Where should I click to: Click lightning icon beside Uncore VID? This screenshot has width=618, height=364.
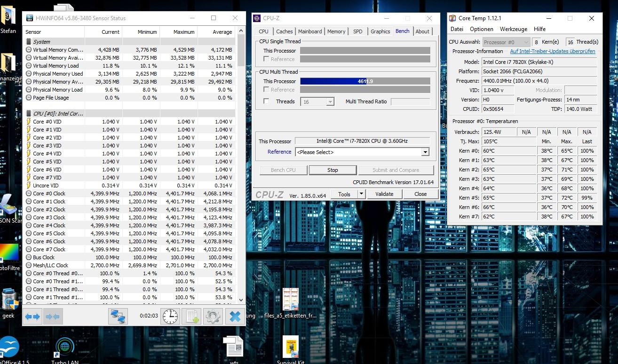tap(29, 186)
